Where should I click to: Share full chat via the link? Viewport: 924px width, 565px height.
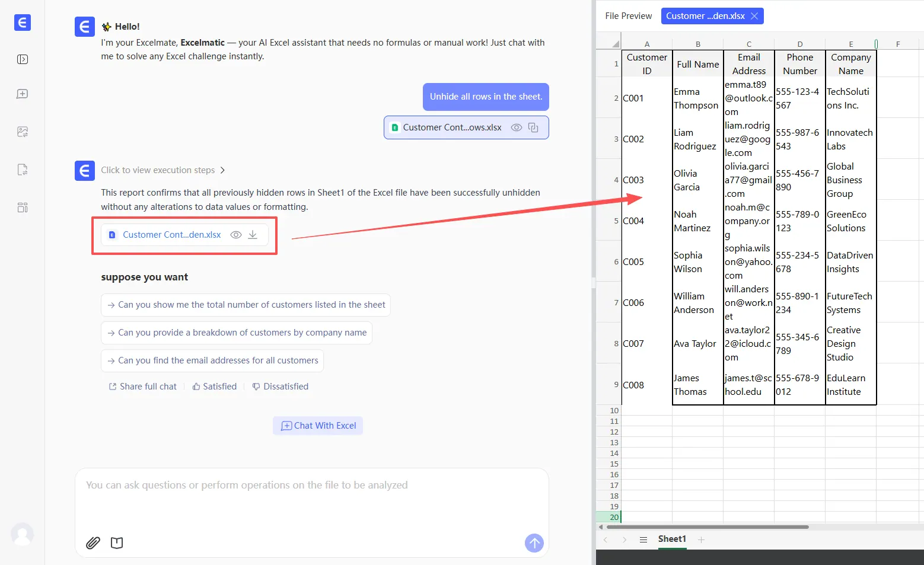142,386
